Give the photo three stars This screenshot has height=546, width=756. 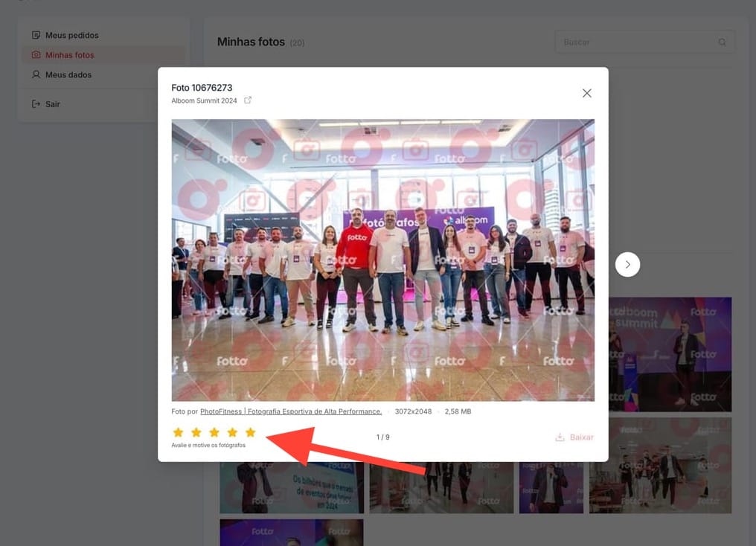point(214,432)
